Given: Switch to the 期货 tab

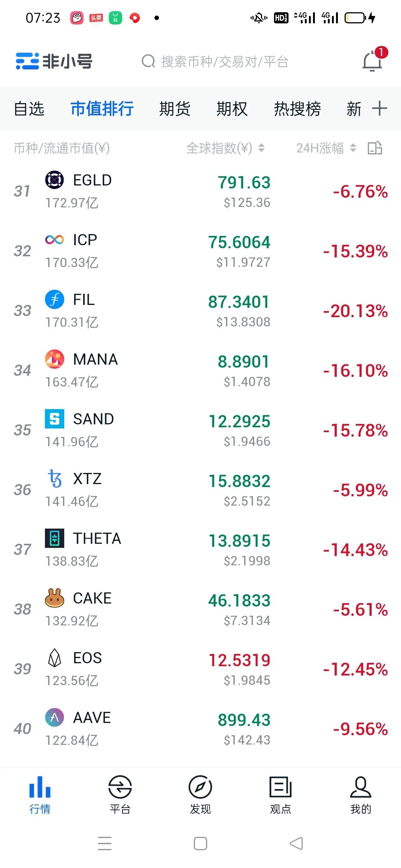Looking at the screenshot, I should tap(175, 109).
